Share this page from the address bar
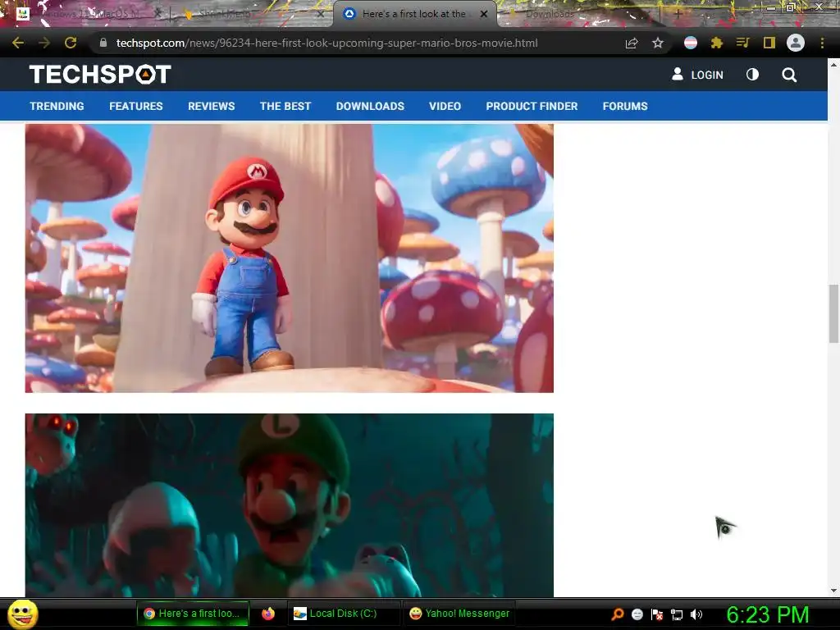This screenshot has width=840, height=630. coord(632,43)
